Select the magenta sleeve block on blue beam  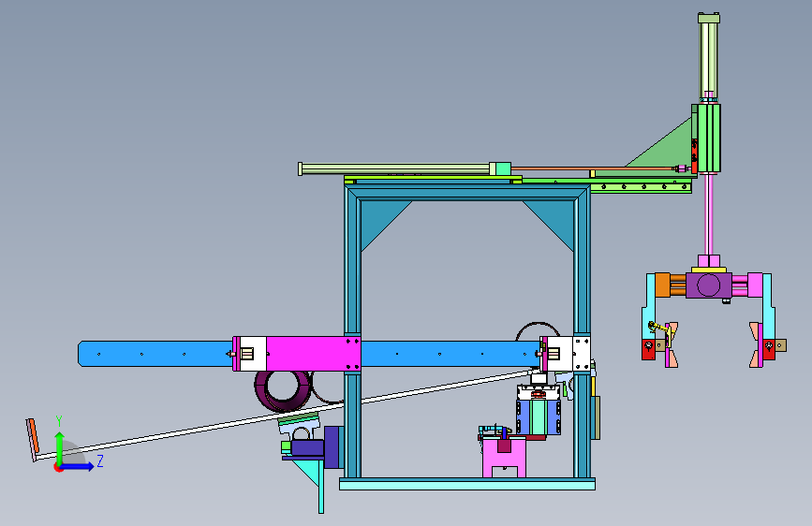pos(313,354)
